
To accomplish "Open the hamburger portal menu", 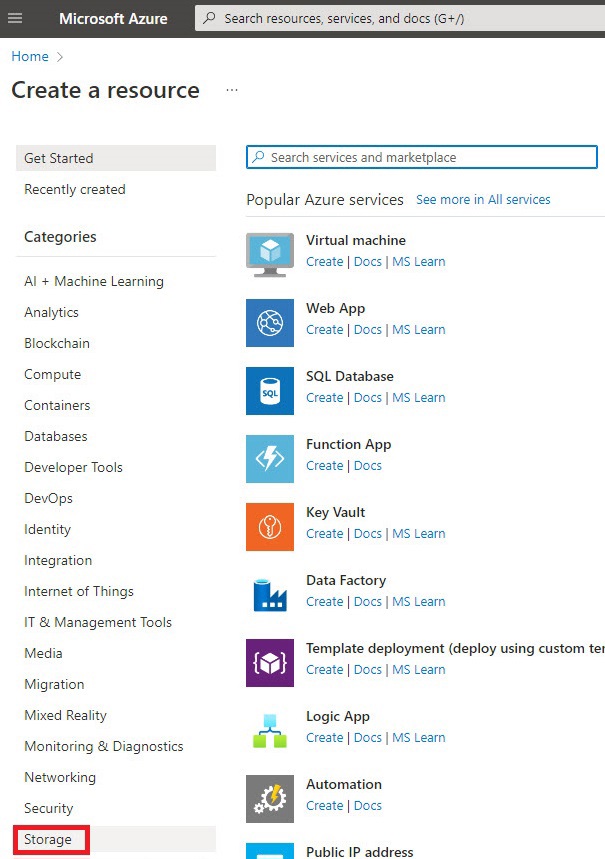I will click(x=15, y=18).
